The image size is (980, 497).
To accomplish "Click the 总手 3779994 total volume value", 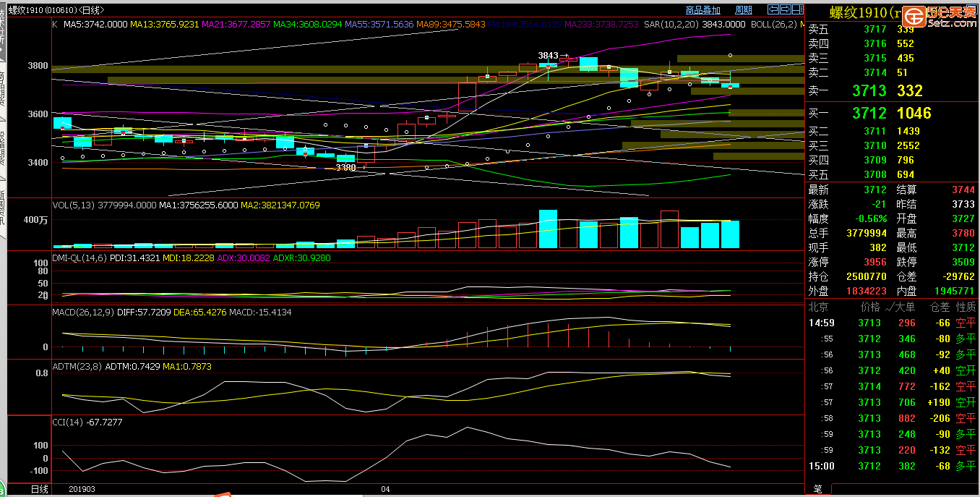I will pos(867,233).
